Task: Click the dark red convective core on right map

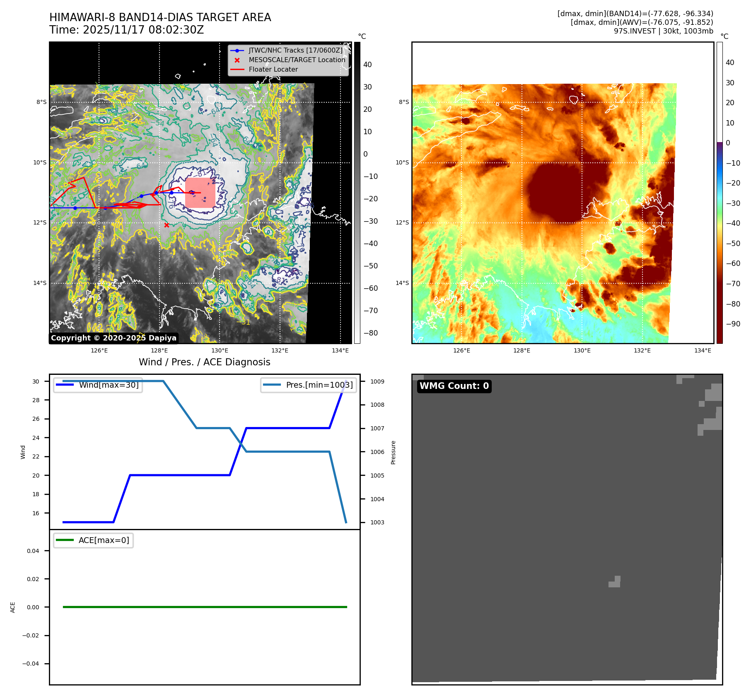Action: click(x=555, y=195)
